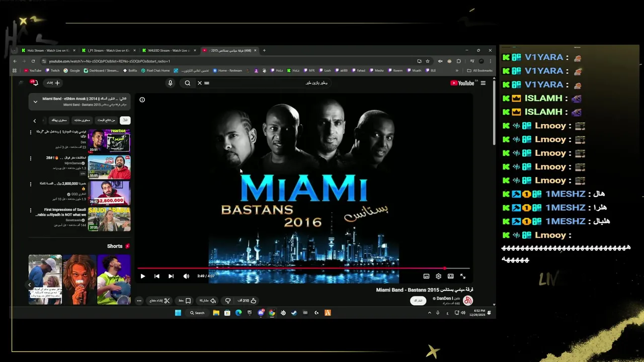The width and height of the screenshot is (644, 362).
Task: Open File Explorer from the taskbar
Action: 216,313
